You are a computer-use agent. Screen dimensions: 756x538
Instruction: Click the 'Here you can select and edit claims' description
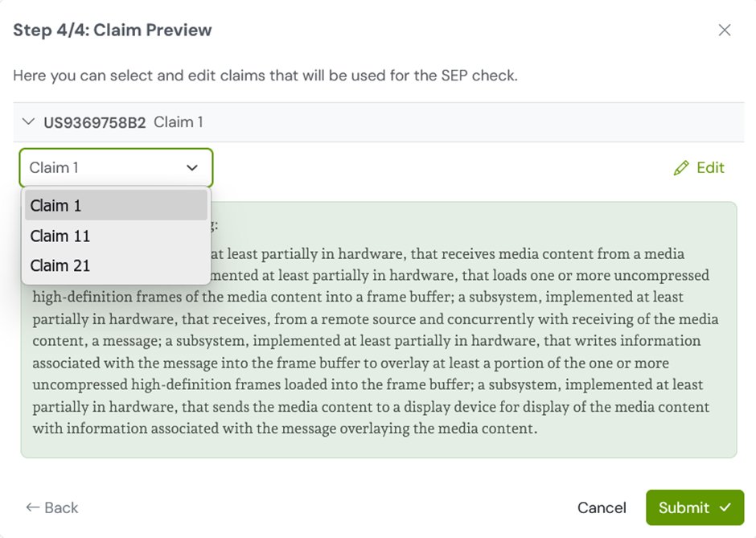pyautogui.click(x=265, y=76)
